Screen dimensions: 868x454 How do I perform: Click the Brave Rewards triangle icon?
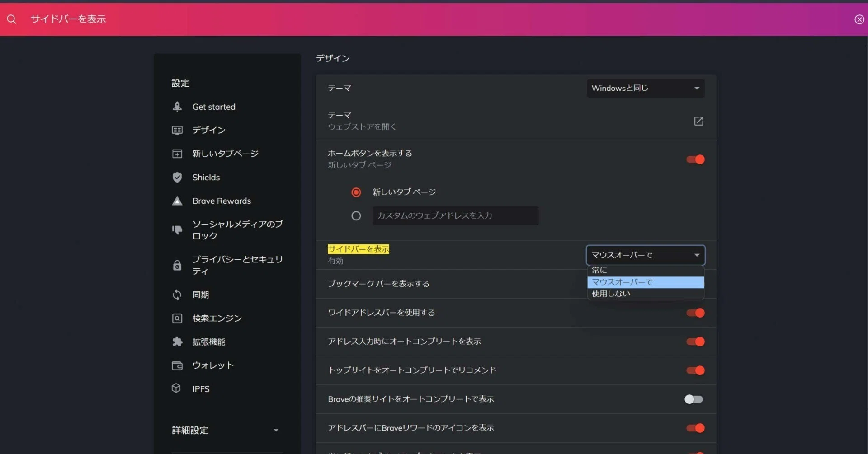tap(177, 201)
